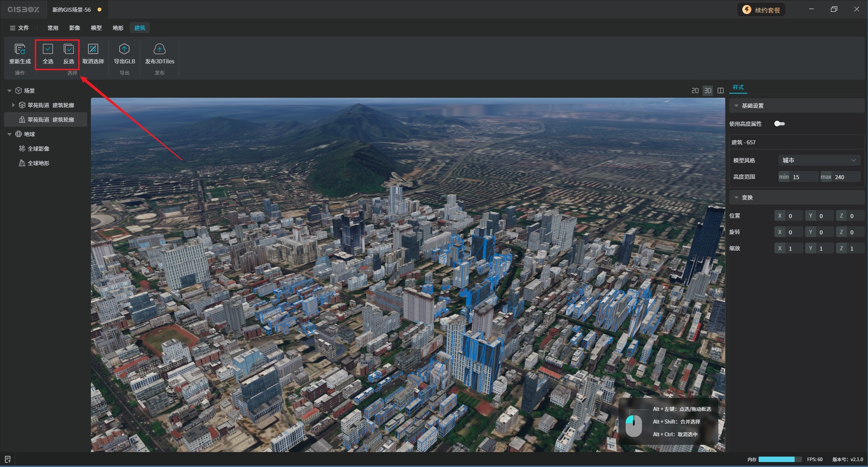Screen dimensions: 868x467
Task: Switch to 3D view mode
Action: click(708, 91)
